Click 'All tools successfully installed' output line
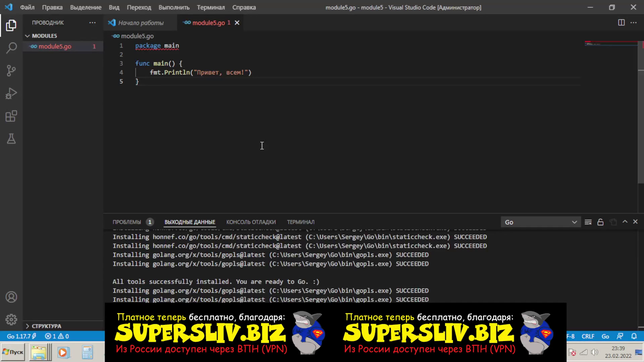 [x=216, y=282]
